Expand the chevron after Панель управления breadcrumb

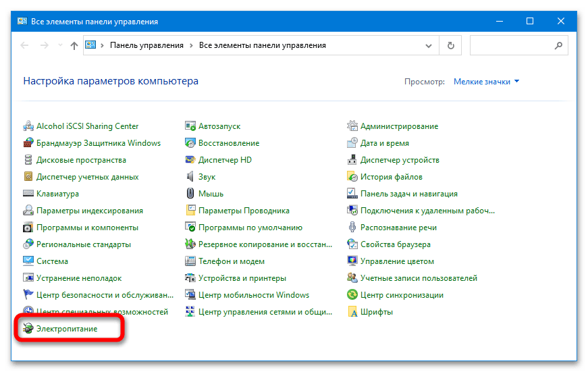coord(191,45)
